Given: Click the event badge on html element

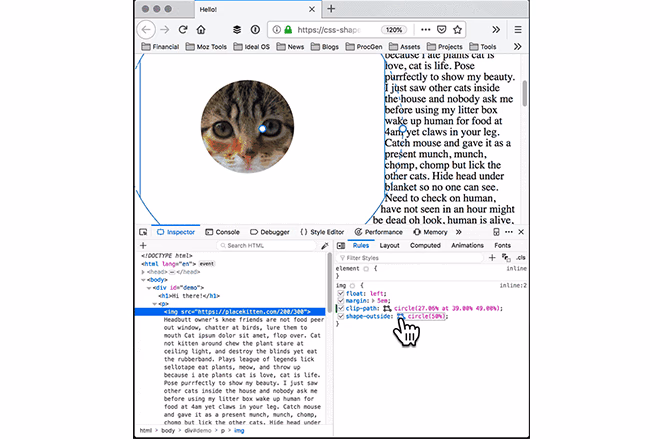Looking at the screenshot, I should [x=207, y=262].
